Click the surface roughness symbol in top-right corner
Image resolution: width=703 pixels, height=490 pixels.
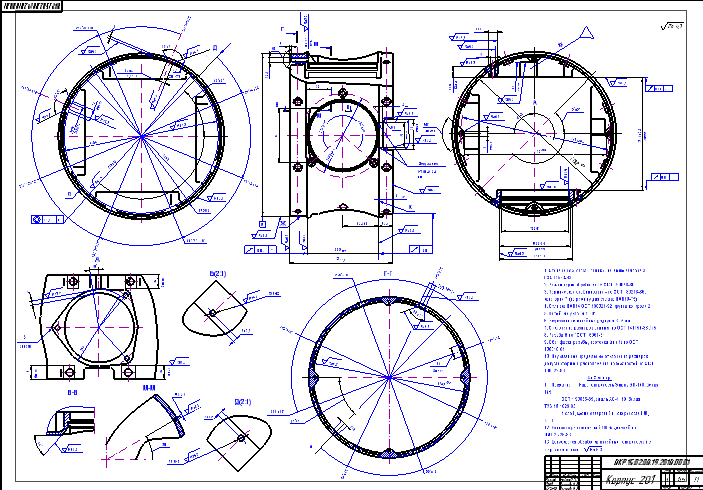(x=672, y=25)
